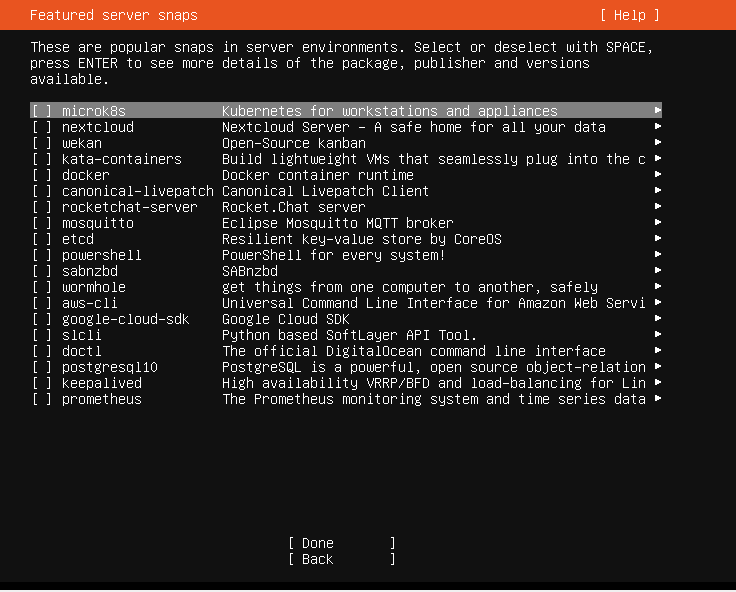Screen dimensions: 736x592
Task: Open details arrow for kata-containers row
Action: click(658, 158)
